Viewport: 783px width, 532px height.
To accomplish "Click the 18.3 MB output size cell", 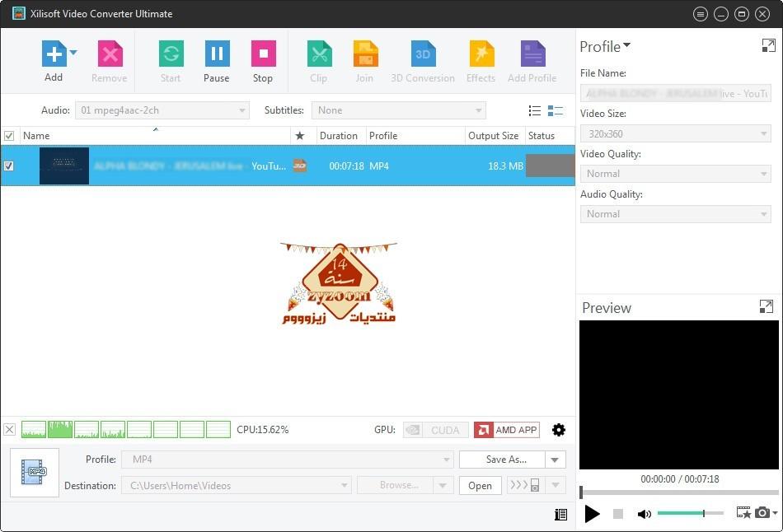I will click(x=505, y=166).
